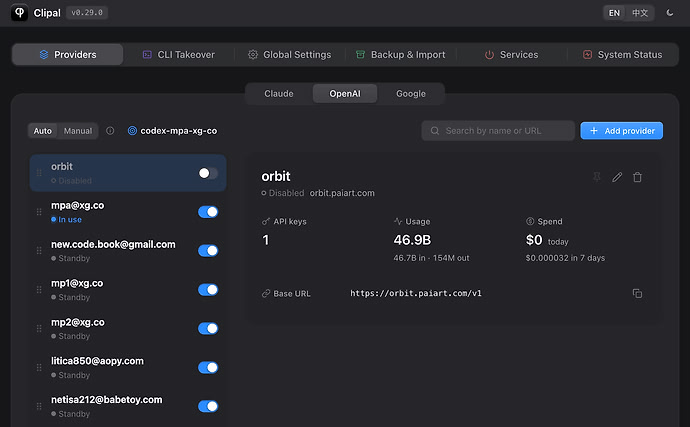Viewport: 690px width, 427px height.
Task: Click drag handle for mp1@xg.co row
Action: [x=39, y=290]
